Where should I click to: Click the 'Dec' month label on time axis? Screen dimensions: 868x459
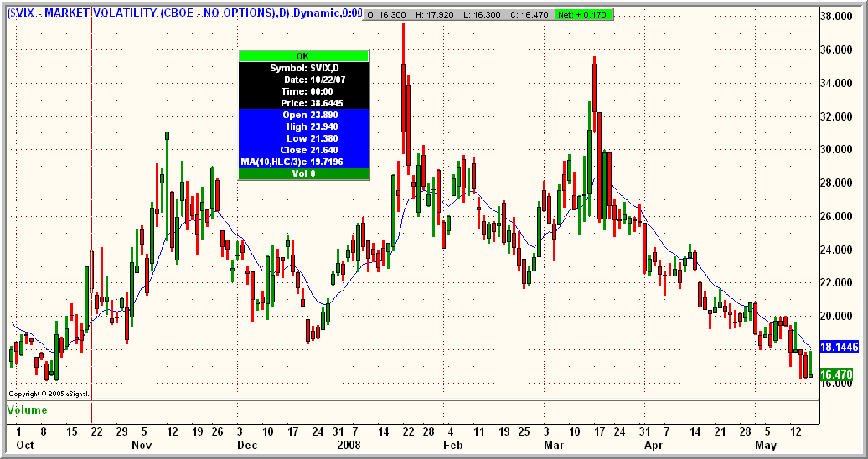tap(246, 445)
